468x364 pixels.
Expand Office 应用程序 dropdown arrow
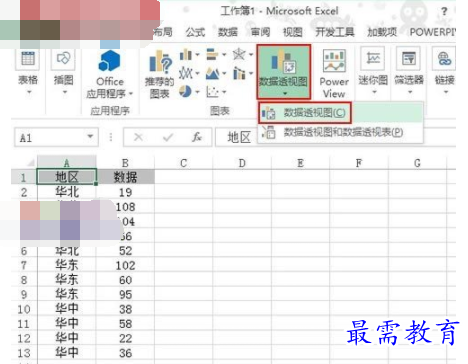click(131, 94)
